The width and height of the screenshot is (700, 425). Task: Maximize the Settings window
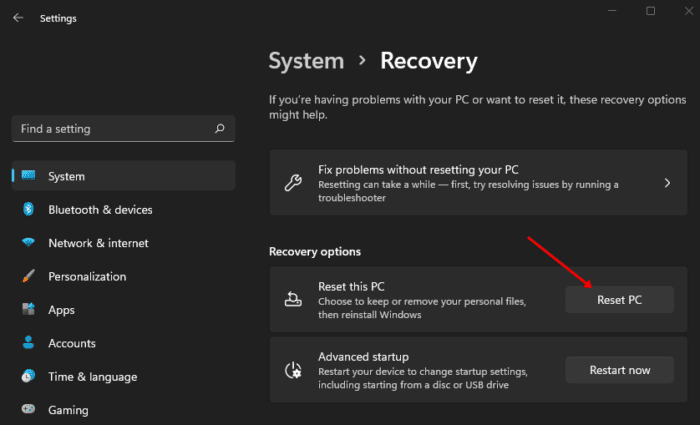pos(650,11)
